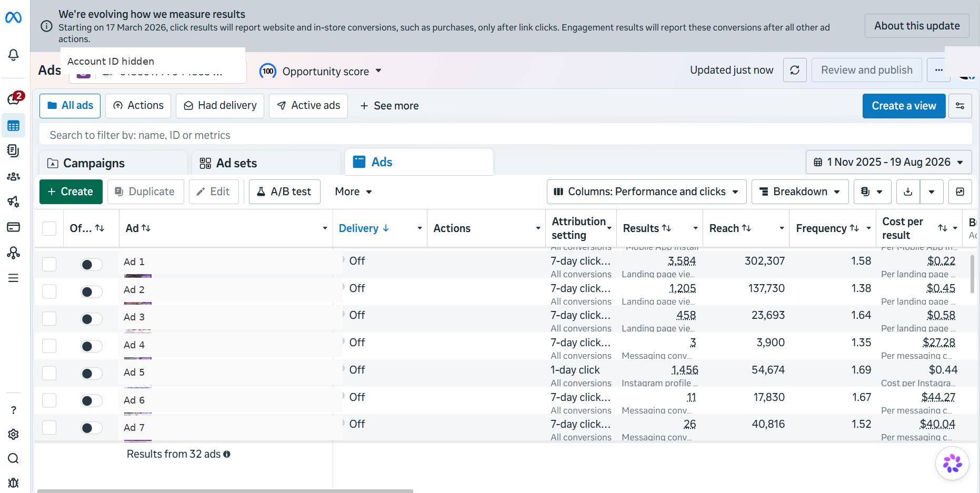Open the audiences people icon in the sidebar
980x493 pixels.
13,177
